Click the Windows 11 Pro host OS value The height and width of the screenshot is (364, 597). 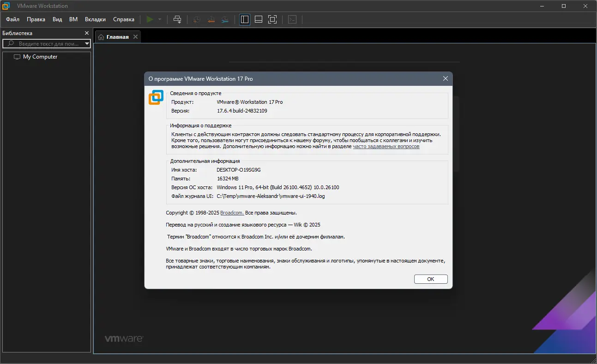coord(278,187)
